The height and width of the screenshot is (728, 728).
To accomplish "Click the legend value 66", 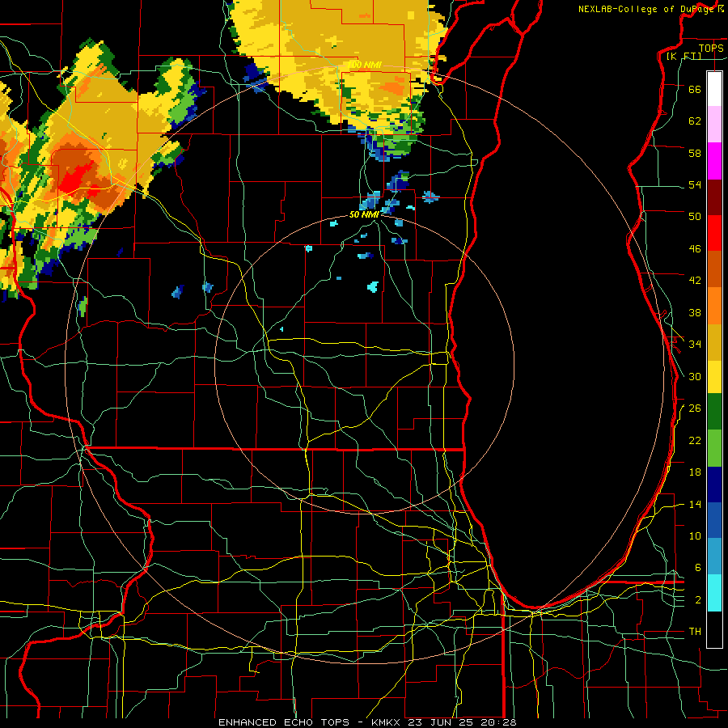I will click(695, 89).
